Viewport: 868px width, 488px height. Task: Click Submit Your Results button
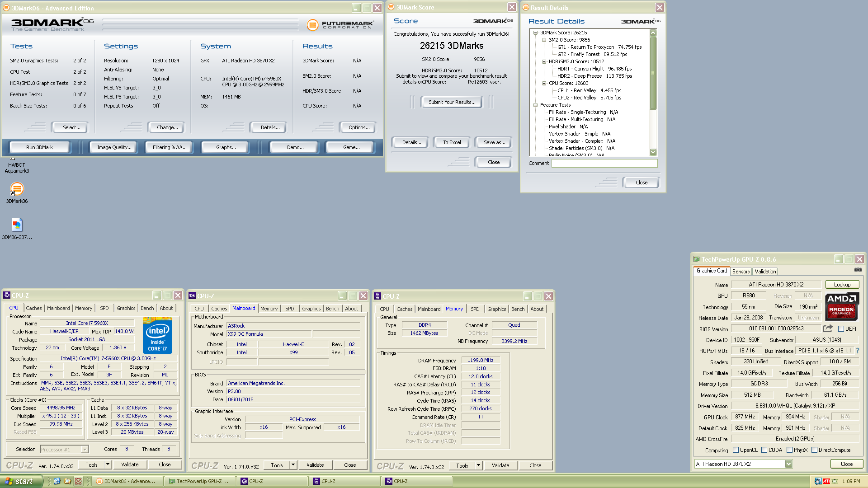pos(452,102)
